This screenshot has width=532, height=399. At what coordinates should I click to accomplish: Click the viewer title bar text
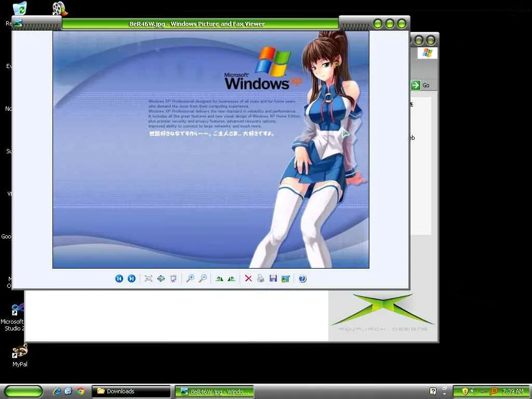[x=197, y=24]
